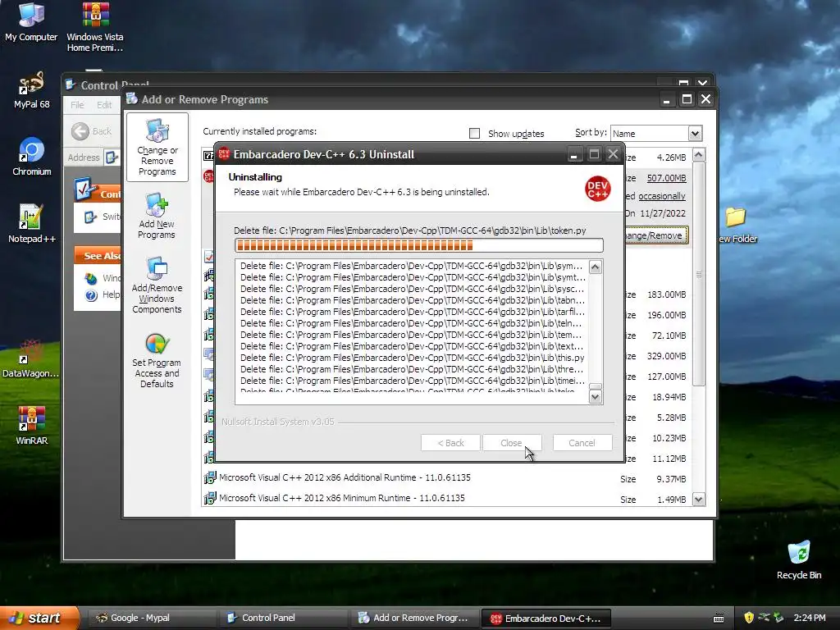Viewport: 840px width, 630px height.
Task: Click the taskbar clock 2:24 PM
Action: [x=810, y=618]
